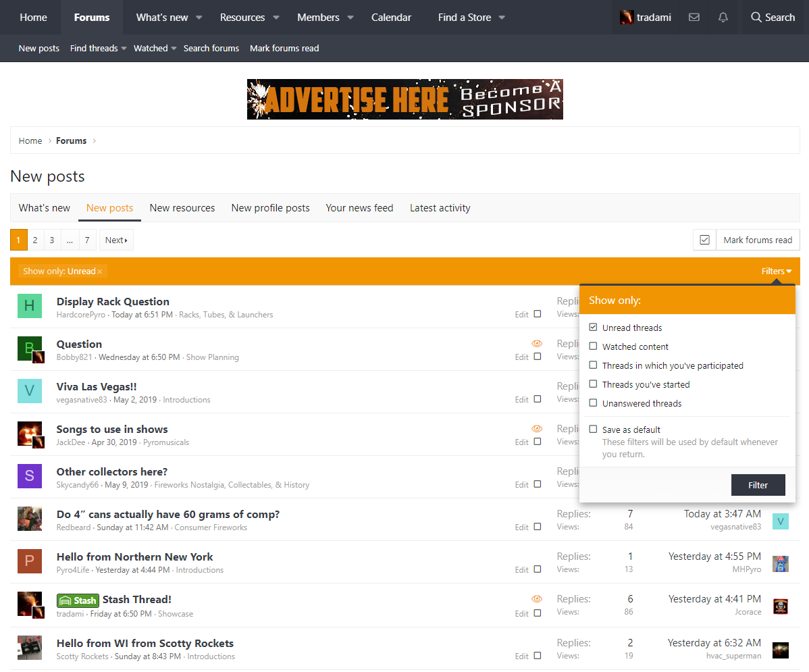The height and width of the screenshot is (672, 809).
Task: Collapse the Filters dropdown
Action: 776,272
